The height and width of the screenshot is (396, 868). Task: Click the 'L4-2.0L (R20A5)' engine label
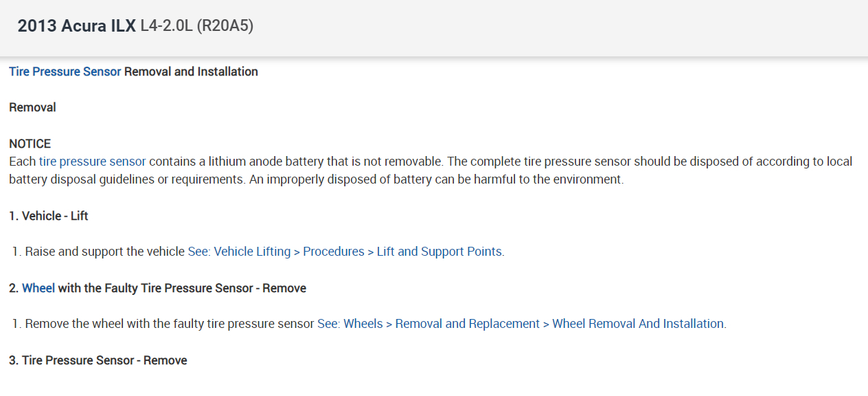(196, 27)
